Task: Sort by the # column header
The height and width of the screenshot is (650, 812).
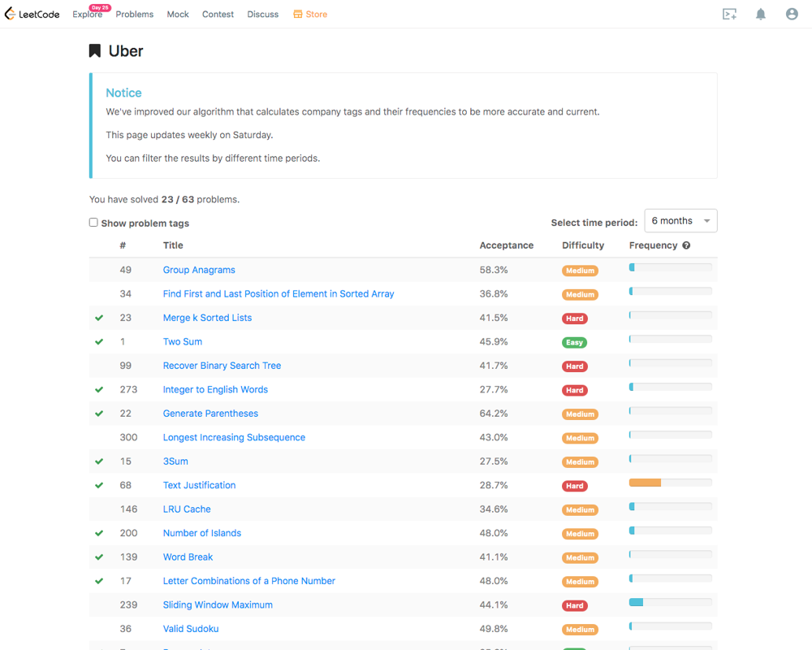Action: coord(123,245)
